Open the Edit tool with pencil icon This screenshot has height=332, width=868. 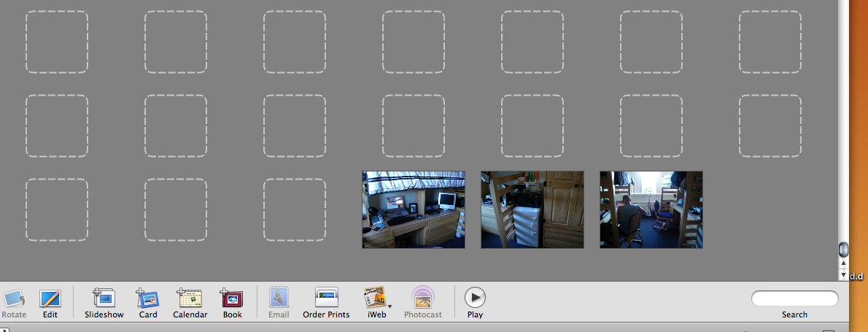click(x=50, y=299)
